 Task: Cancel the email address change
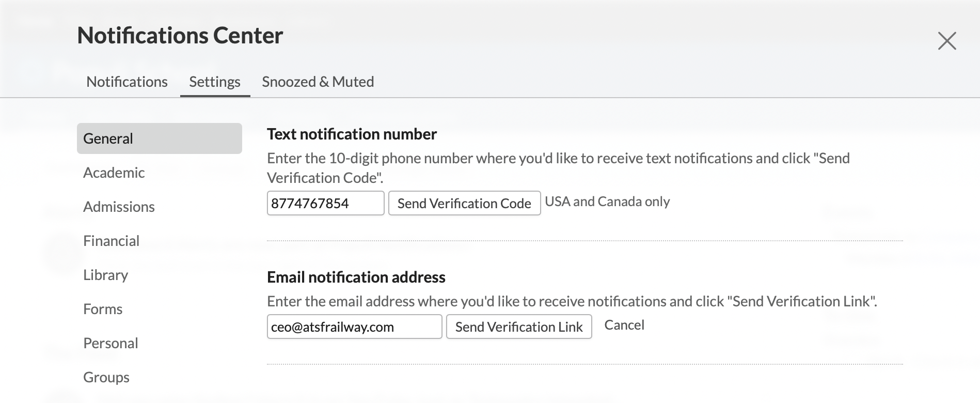[x=624, y=325]
